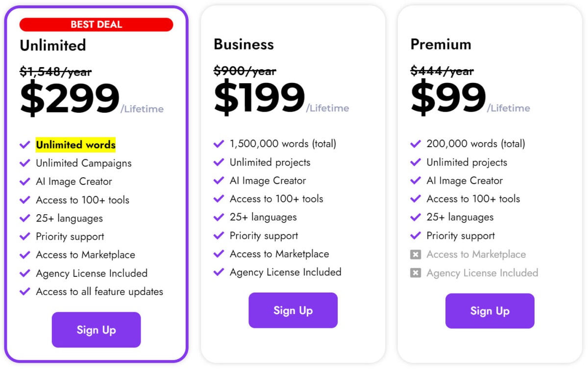Click the Business plan heading
The height and width of the screenshot is (370, 588).
[244, 44]
